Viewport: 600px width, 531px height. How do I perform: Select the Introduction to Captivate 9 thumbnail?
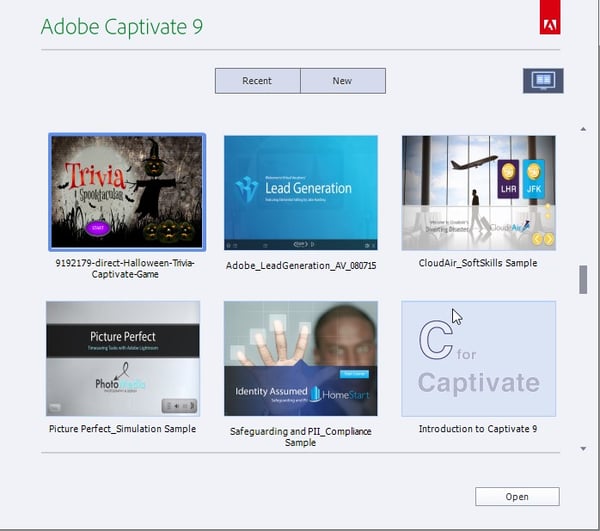[x=478, y=358]
